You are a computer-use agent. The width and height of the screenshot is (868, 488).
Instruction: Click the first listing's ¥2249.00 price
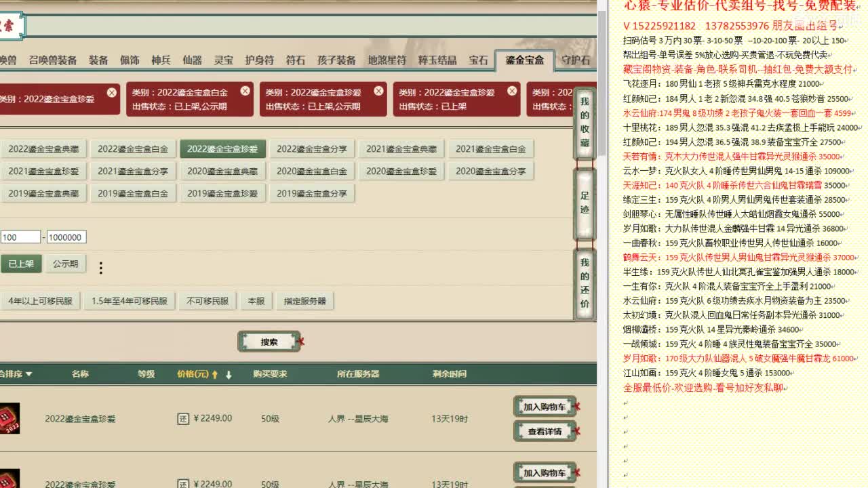(213, 418)
